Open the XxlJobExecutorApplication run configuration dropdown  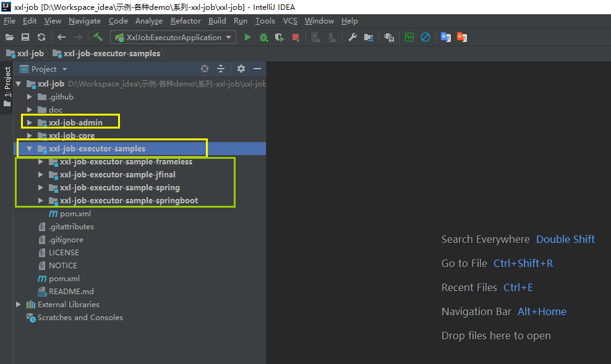[173, 37]
